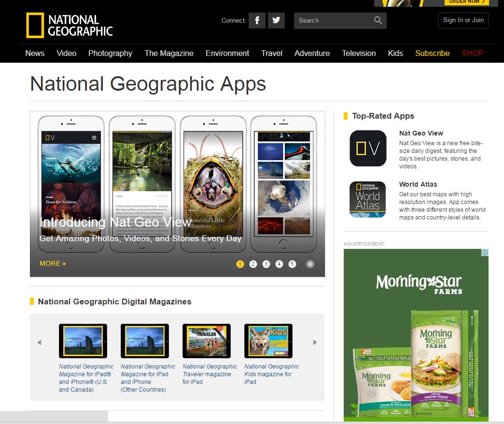Open the Environment section

227,54
